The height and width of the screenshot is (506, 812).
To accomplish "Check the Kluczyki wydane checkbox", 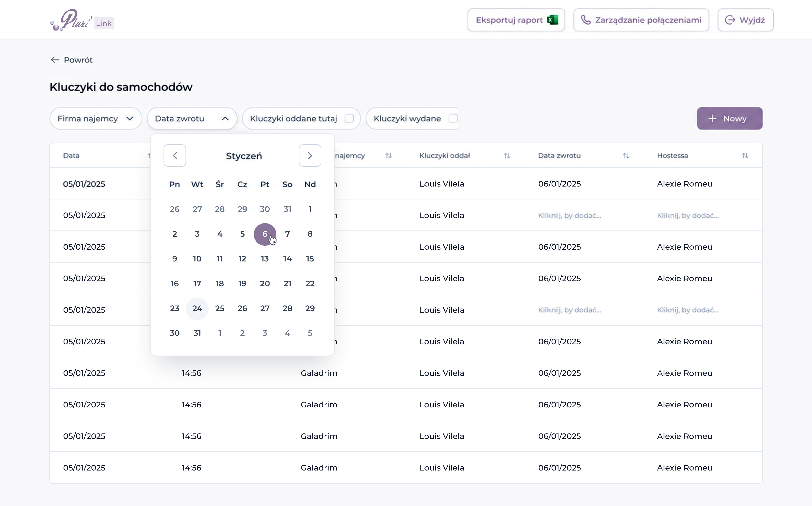I will (453, 119).
